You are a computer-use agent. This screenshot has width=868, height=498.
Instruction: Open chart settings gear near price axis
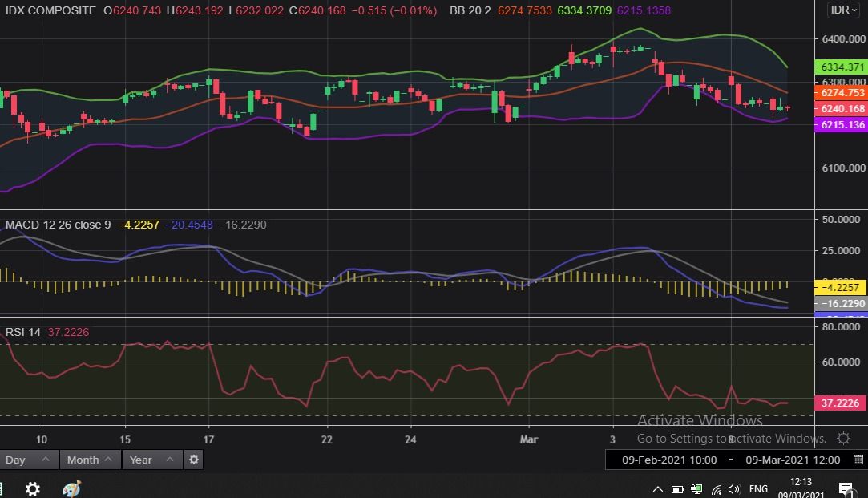[x=843, y=438]
